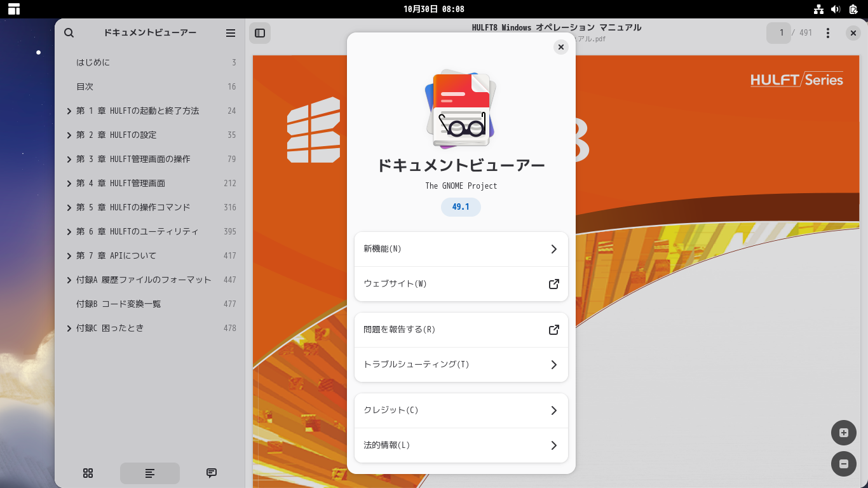The height and width of the screenshot is (488, 868).
Task: Open 新機能(N) row in About dialog
Action: click(461, 249)
